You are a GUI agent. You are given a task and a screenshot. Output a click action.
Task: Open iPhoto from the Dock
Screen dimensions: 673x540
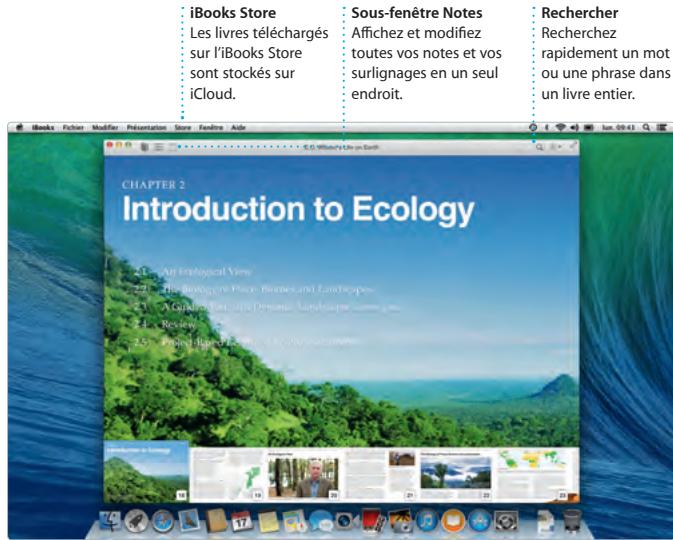400,521
